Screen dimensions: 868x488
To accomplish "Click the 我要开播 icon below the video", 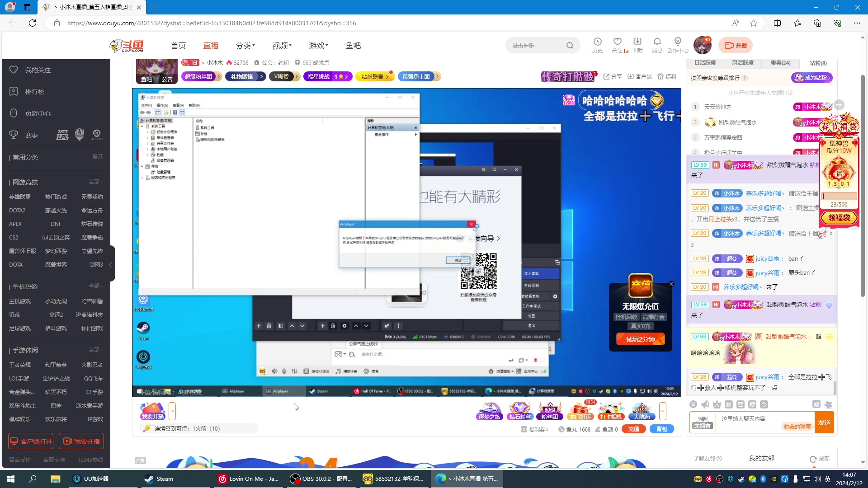I will click(152, 411).
